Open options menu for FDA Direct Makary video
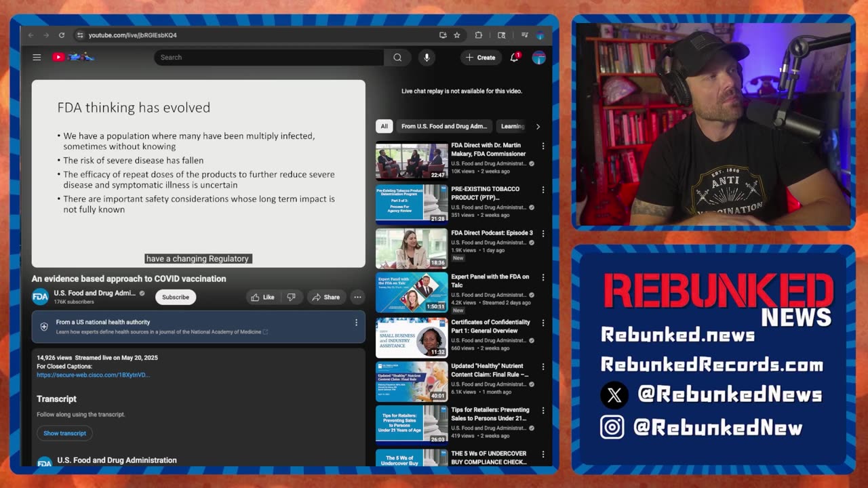Screen dimensions: 868x488 coord(542,146)
